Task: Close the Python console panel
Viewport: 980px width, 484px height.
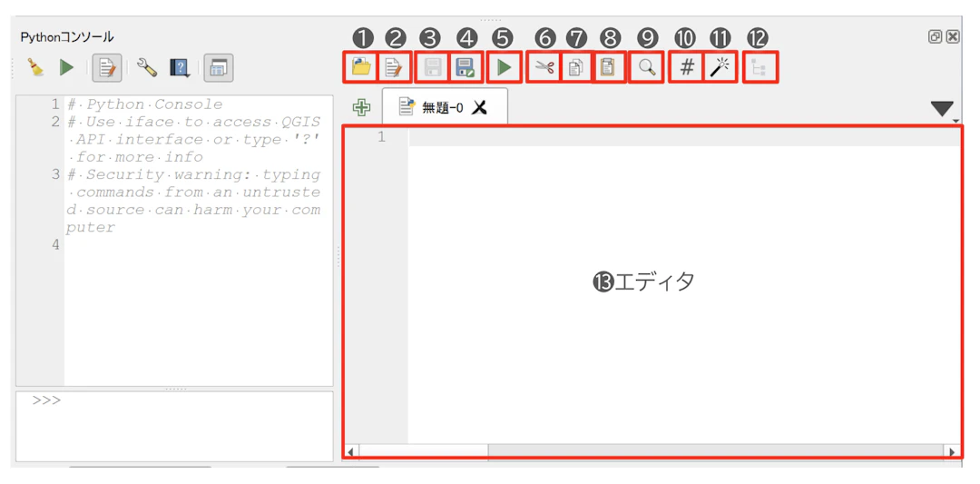Action: [x=953, y=37]
